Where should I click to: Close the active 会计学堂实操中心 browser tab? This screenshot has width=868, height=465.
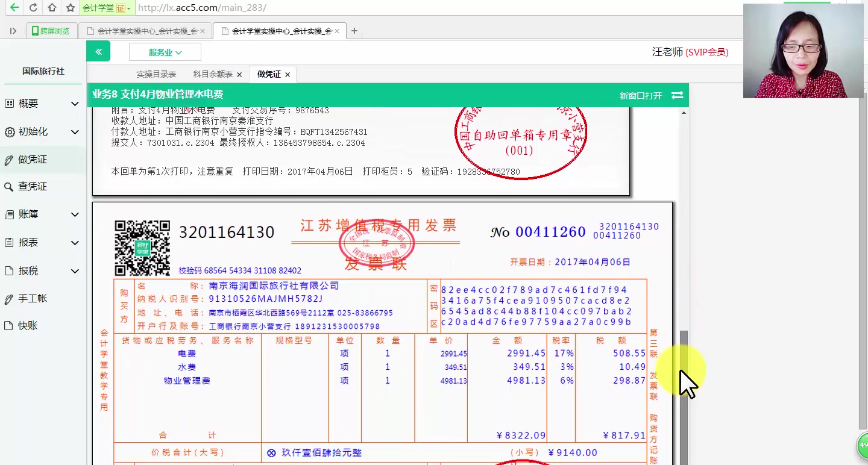click(337, 31)
